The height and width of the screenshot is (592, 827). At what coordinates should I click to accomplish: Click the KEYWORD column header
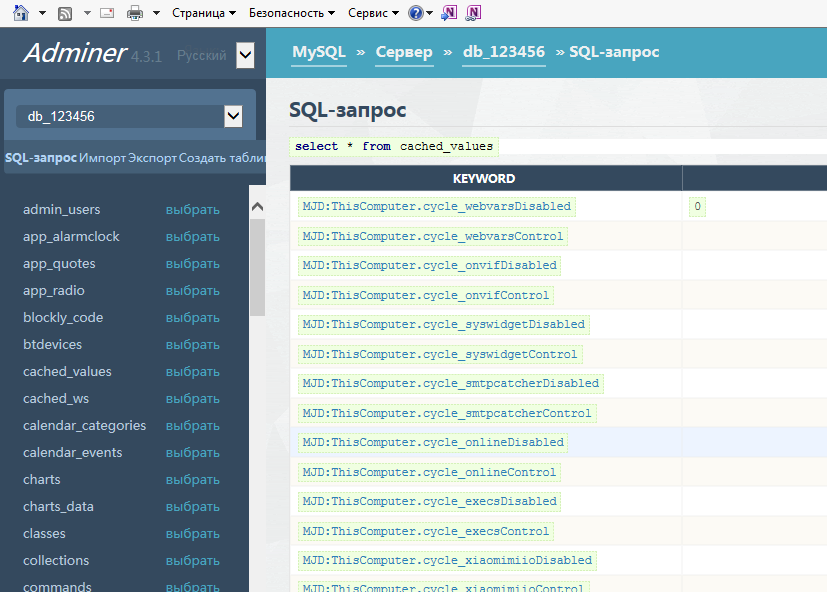(x=484, y=179)
